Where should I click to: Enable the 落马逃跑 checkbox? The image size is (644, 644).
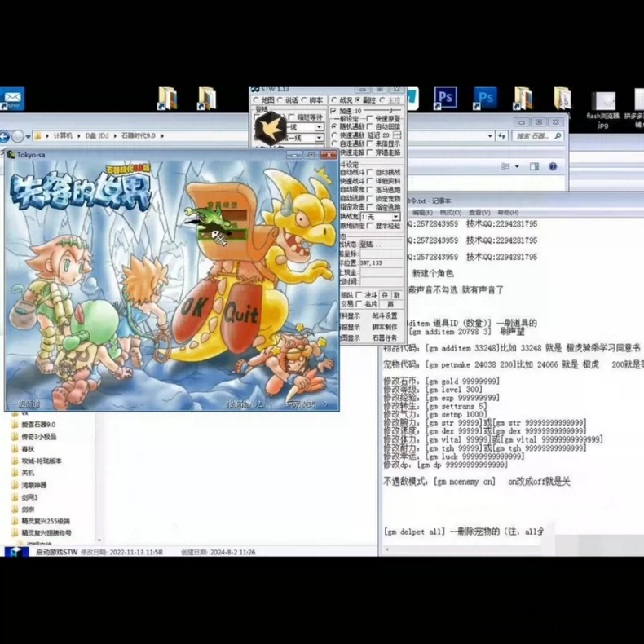[369, 190]
